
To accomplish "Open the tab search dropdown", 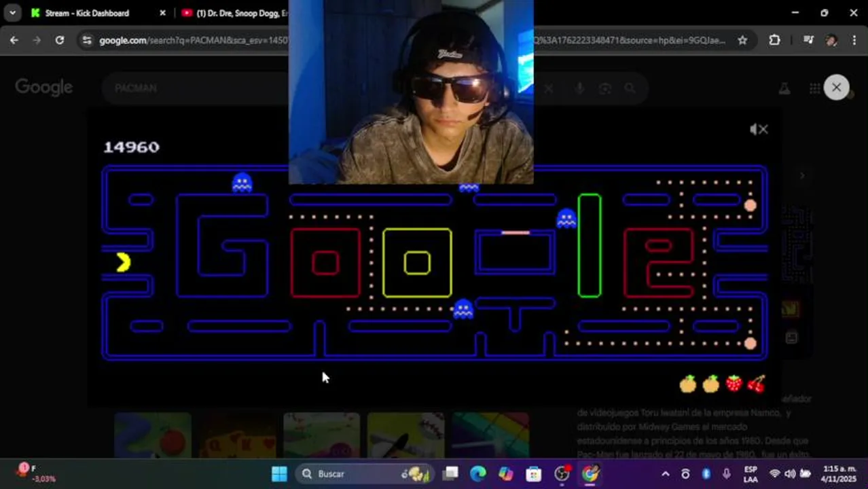I will click(x=12, y=13).
